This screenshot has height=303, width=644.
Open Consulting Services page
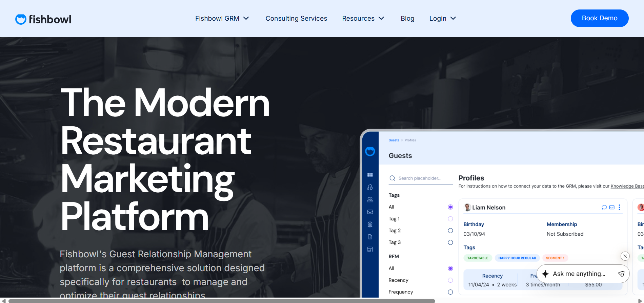[296, 18]
